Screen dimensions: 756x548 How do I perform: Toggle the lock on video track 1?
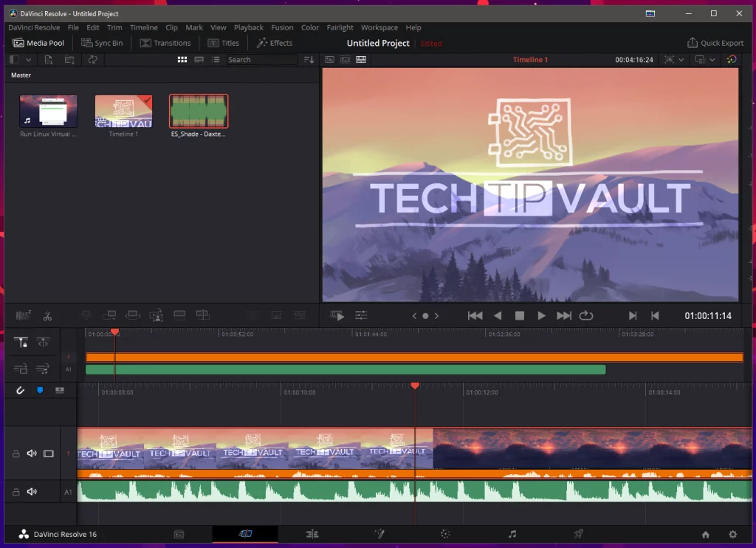[16, 453]
